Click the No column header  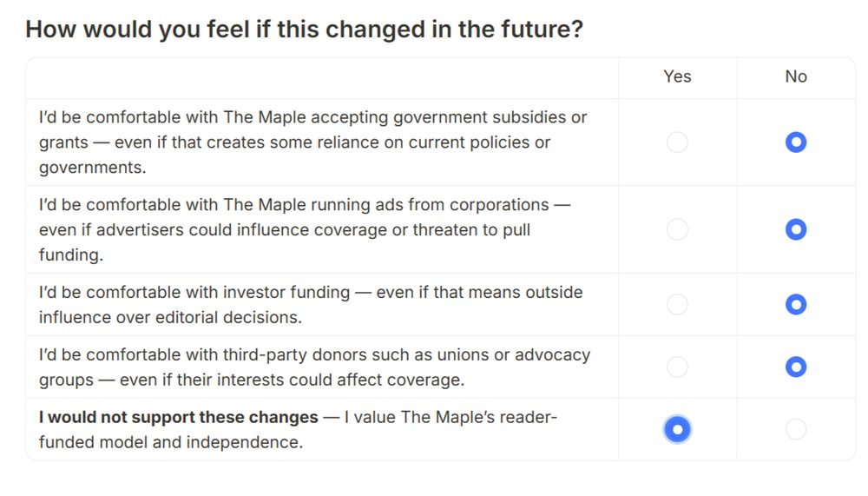point(796,76)
